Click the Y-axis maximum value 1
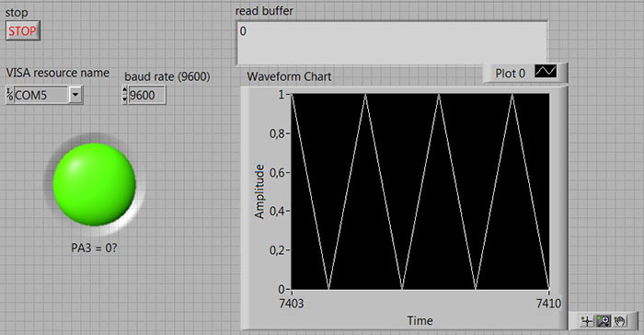 click(x=282, y=95)
